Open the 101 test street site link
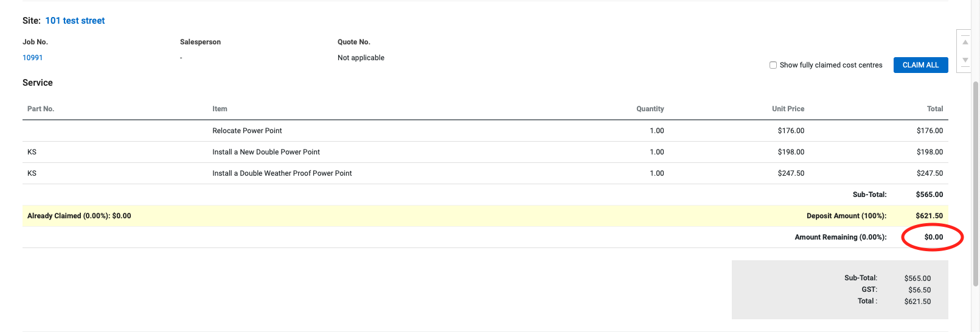The height and width of the screenshot is (332, 980). tap(75, 21)
